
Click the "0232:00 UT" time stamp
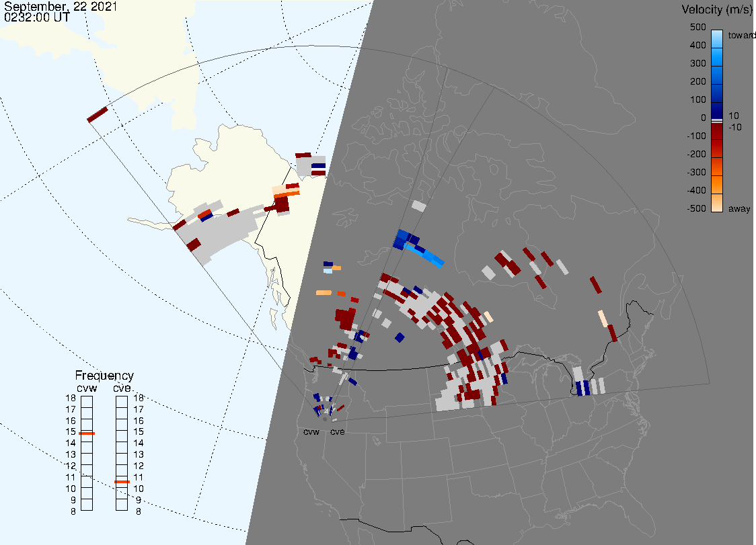tap(37, 17)
